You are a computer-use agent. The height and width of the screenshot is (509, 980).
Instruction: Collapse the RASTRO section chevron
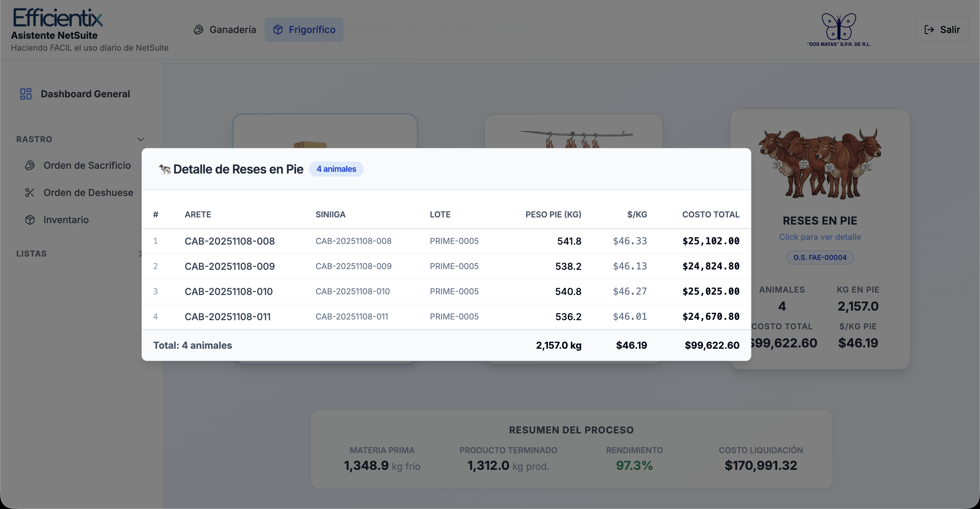(141, 139)
